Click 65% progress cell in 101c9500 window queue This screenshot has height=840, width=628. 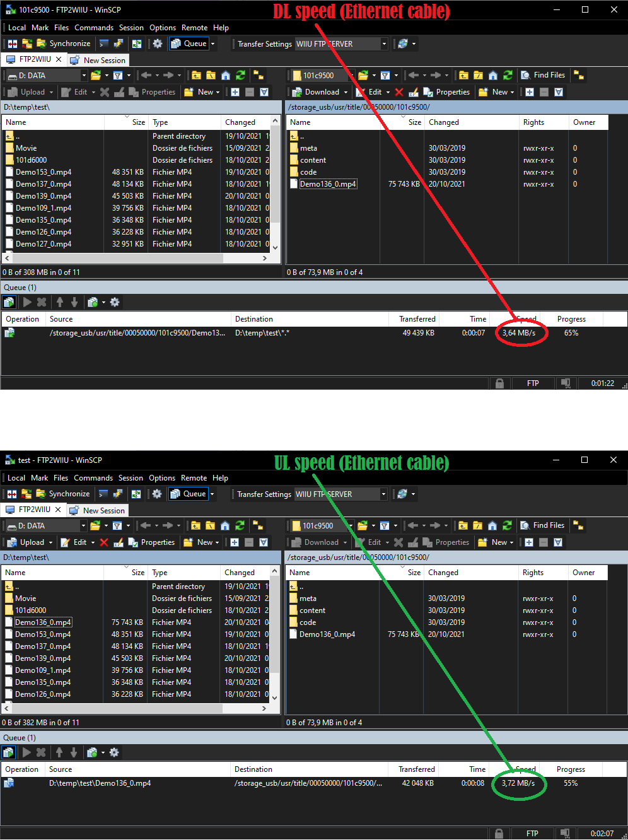coord(571,333)
